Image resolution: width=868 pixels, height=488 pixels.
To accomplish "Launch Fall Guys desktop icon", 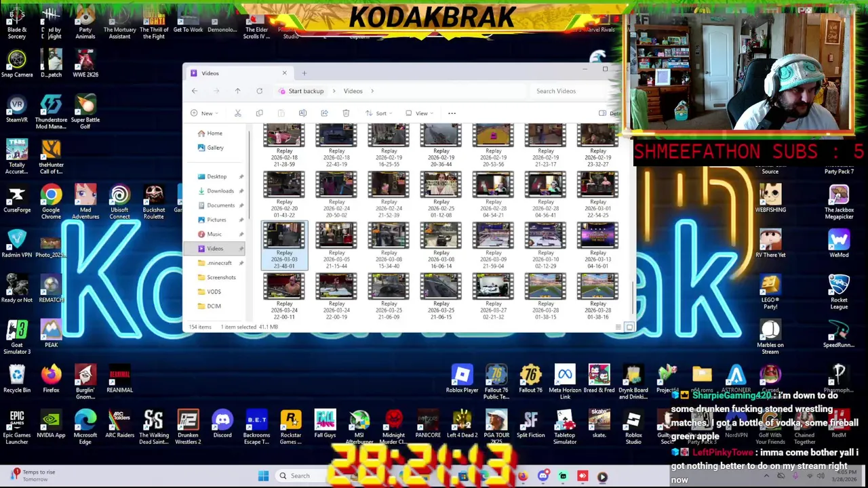I will tap(325, 425).
